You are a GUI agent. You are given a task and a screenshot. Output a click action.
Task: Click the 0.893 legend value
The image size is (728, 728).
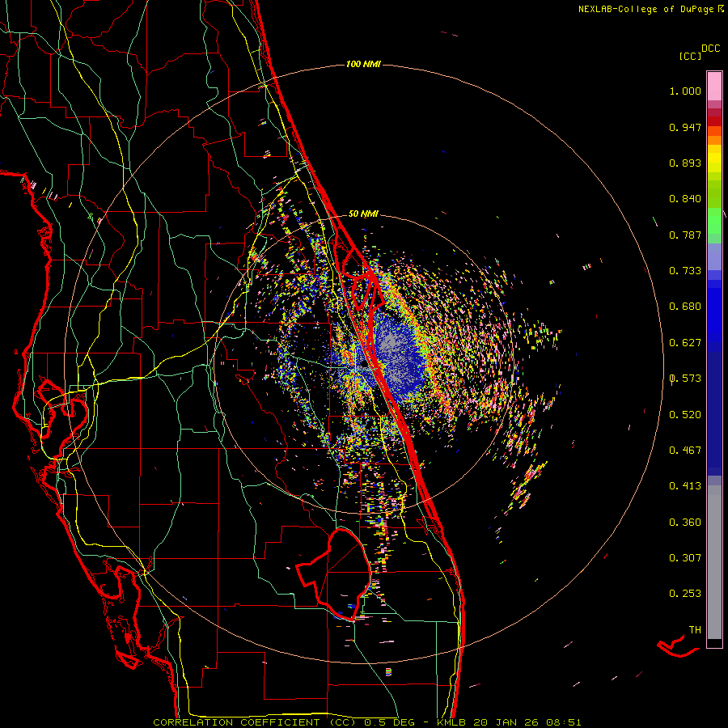685,163
